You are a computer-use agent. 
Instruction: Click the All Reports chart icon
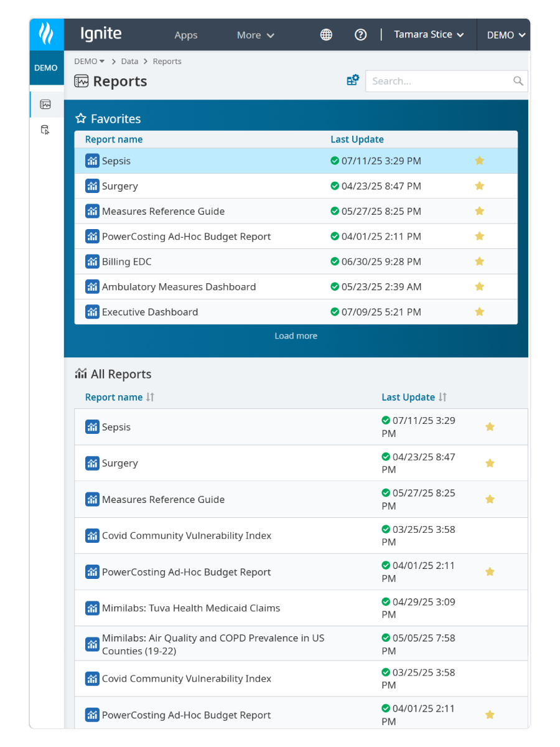pos(81,374)
